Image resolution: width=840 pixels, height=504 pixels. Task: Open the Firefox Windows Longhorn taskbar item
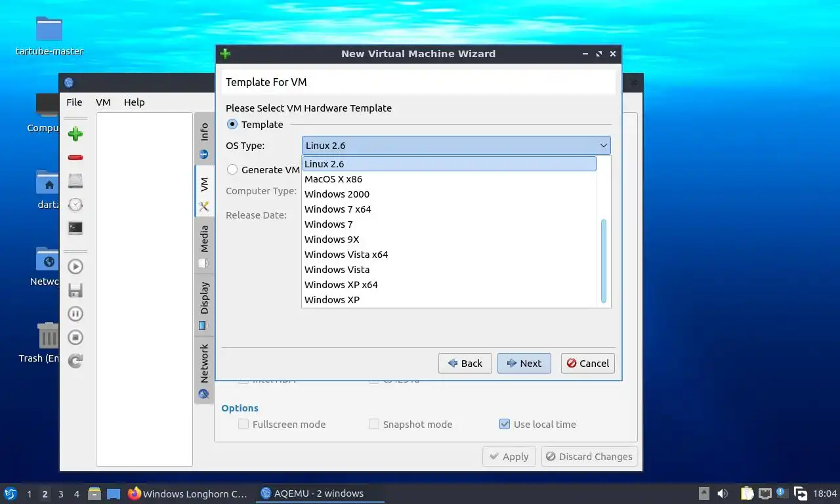click(x=188, y=493)
